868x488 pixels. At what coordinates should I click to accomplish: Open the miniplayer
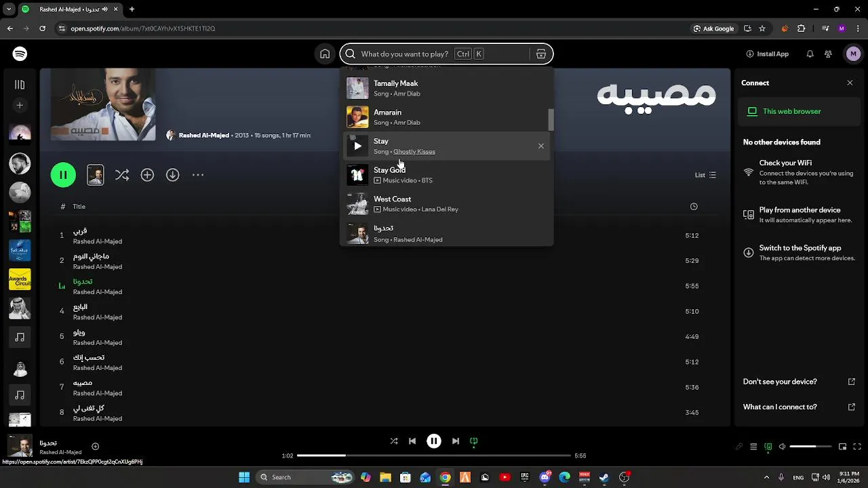click(x=843, y=447)
